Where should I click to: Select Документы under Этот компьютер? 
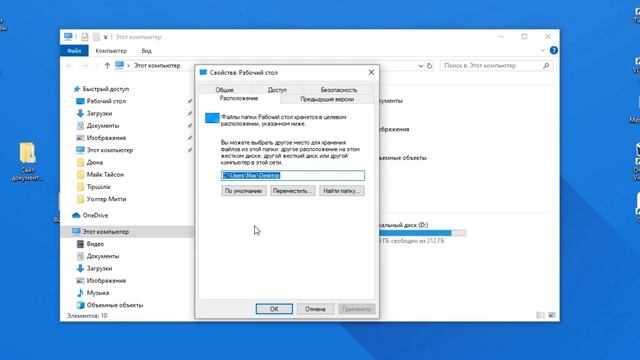tap(103, 256)
